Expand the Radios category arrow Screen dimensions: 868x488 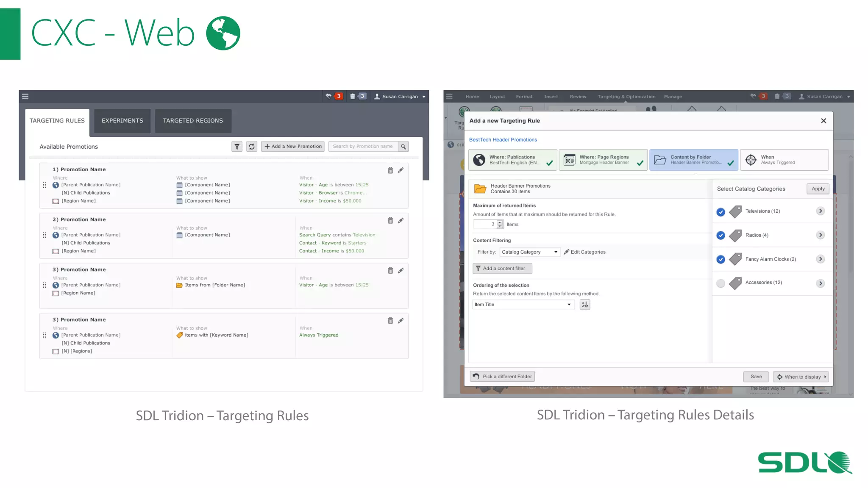point(821,235)
